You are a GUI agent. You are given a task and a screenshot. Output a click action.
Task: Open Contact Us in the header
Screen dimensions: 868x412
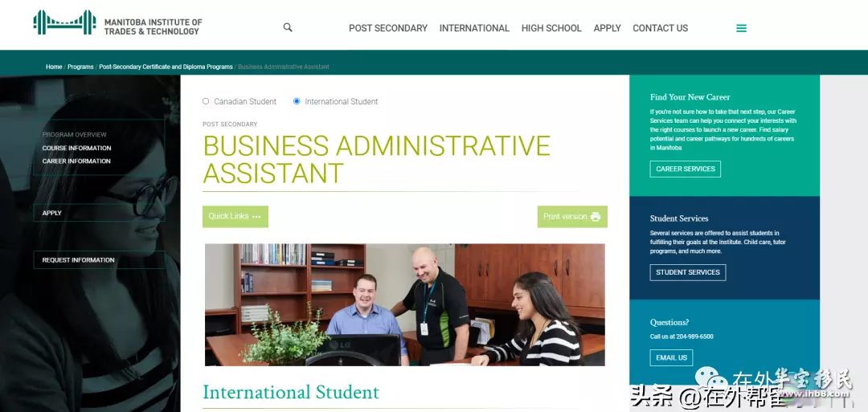point(661,28)
